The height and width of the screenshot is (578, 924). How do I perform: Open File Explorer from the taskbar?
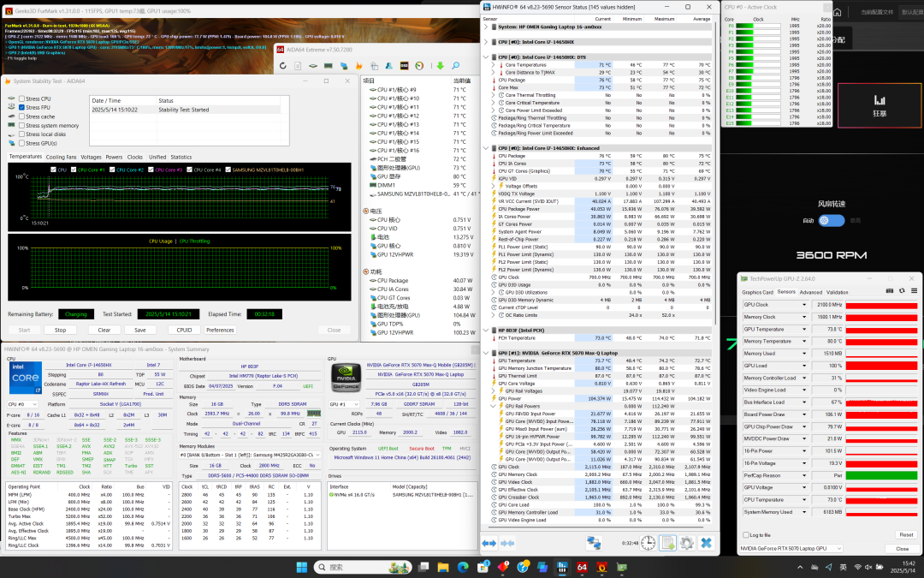coord(443,568)
